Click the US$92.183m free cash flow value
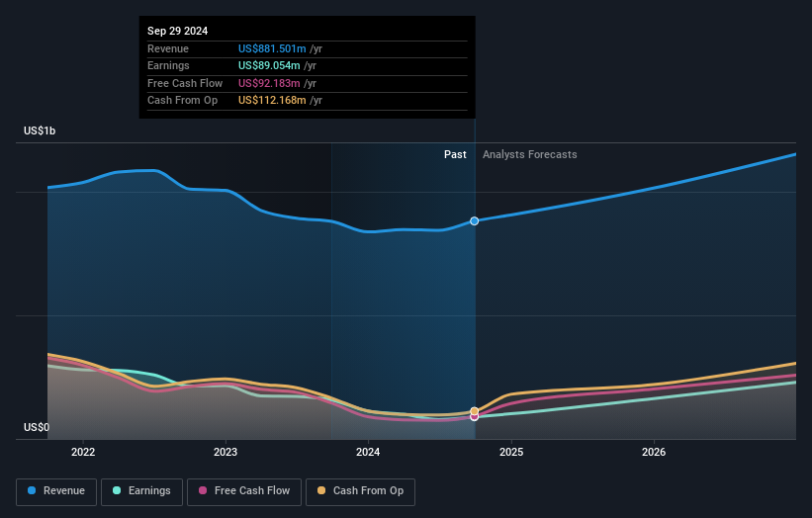Viewport: 812px width, 518px height. point(269,83)
